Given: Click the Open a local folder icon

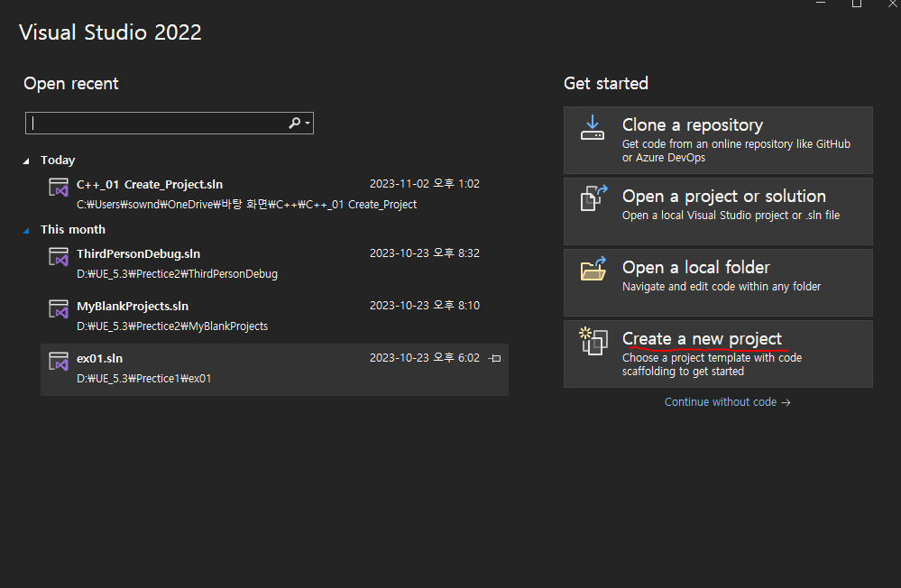Looking at the screenshot, I should click(593, 269).
